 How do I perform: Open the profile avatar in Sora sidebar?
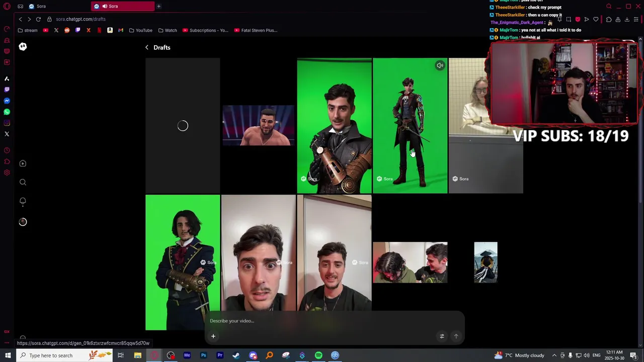(23, 222)
